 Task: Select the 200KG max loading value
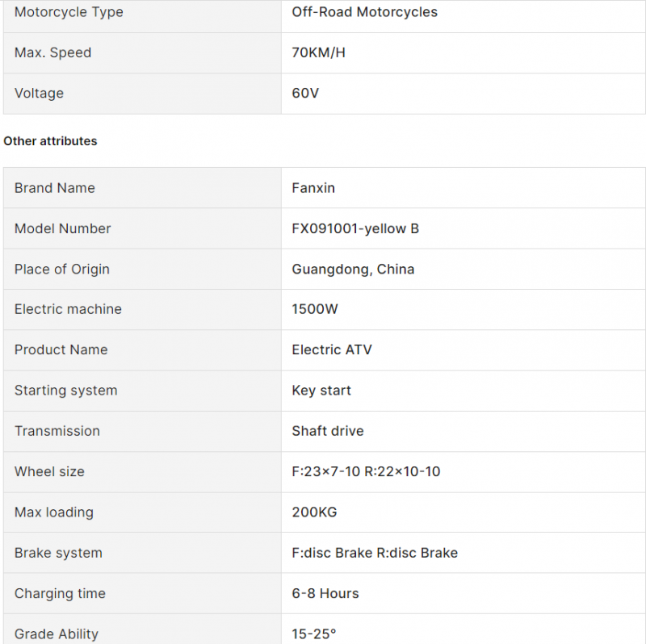click(x=314, y=512)
